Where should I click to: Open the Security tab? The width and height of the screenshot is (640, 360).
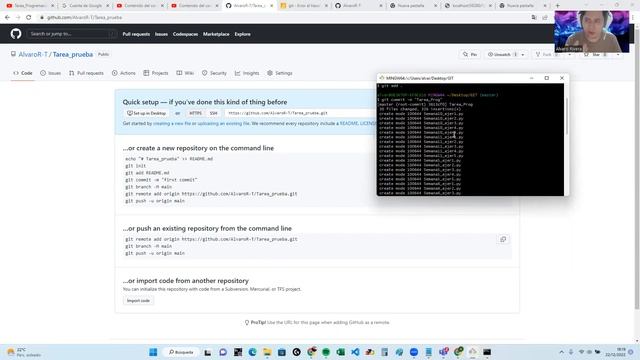(x=214, y=73)
